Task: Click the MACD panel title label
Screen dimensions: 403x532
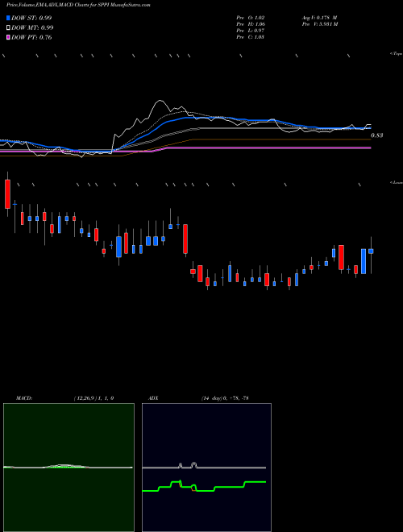Action: click(x=24, y=398)
